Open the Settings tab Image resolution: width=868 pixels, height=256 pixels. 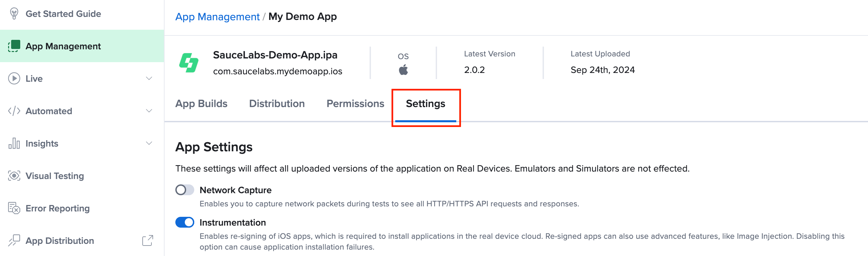pyautogui.click(x=425, y=104)
